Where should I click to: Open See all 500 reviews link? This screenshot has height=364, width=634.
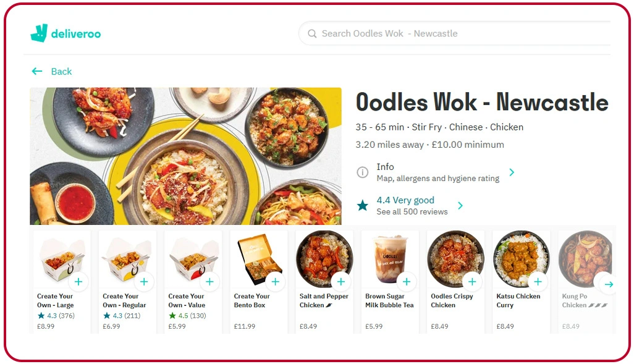(x=412, y=211)
